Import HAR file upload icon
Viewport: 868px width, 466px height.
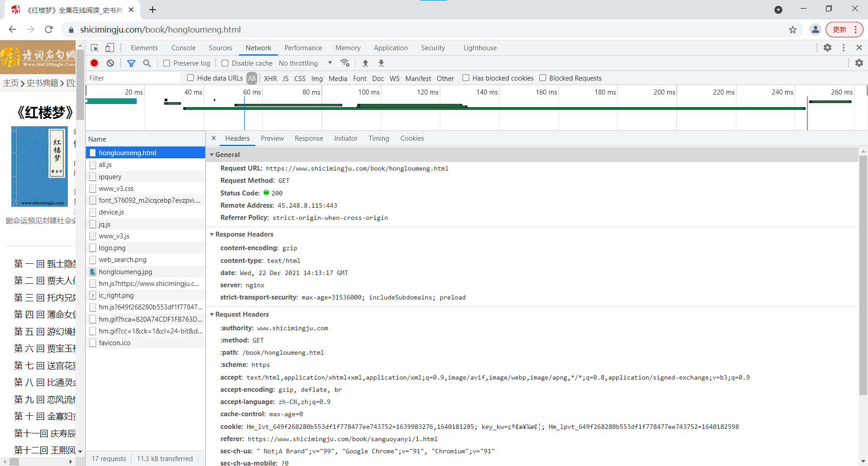pyautogui.click(x=365, y=63)
